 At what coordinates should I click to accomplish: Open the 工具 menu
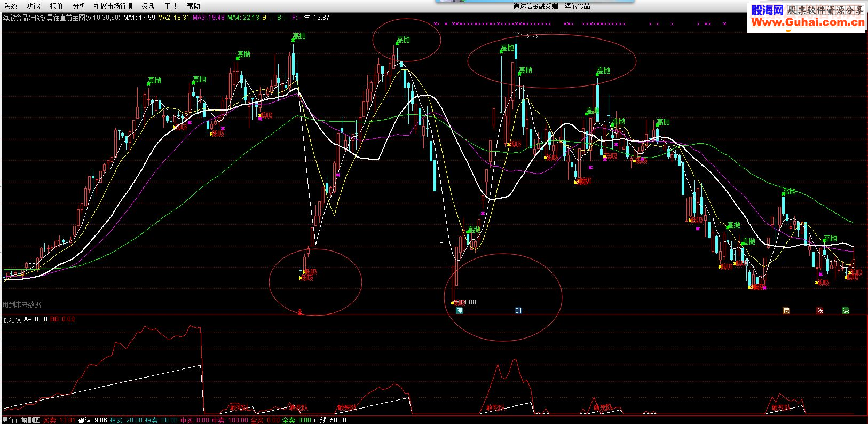pyautogui.click(x=170, y=6)
